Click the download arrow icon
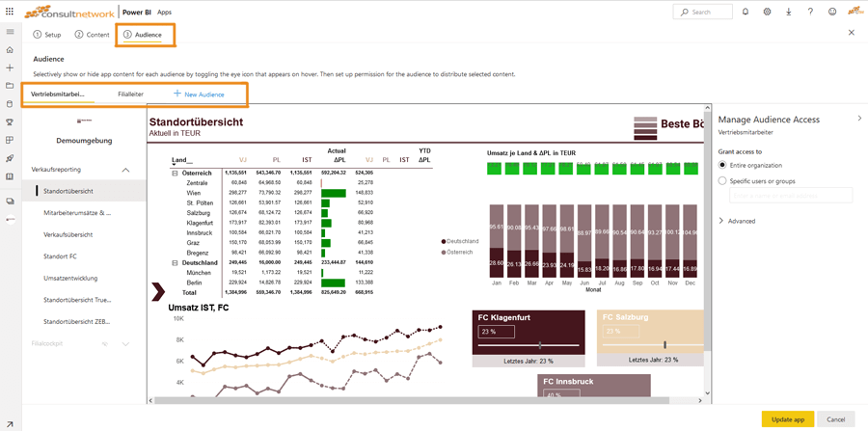 pyautogui.click(x=788, y=12)
